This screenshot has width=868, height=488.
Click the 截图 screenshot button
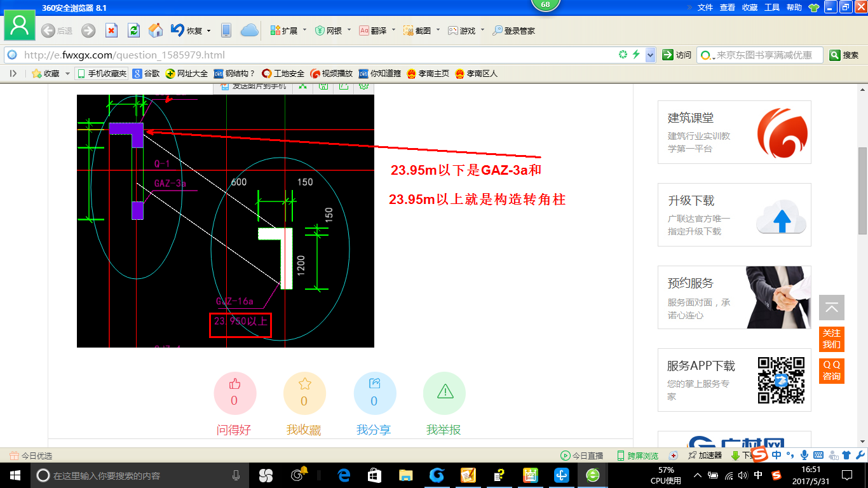click(417, 30)
